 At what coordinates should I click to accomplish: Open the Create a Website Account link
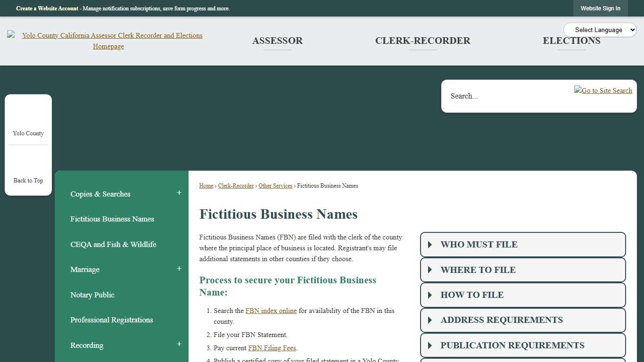[x=47, y=8]
